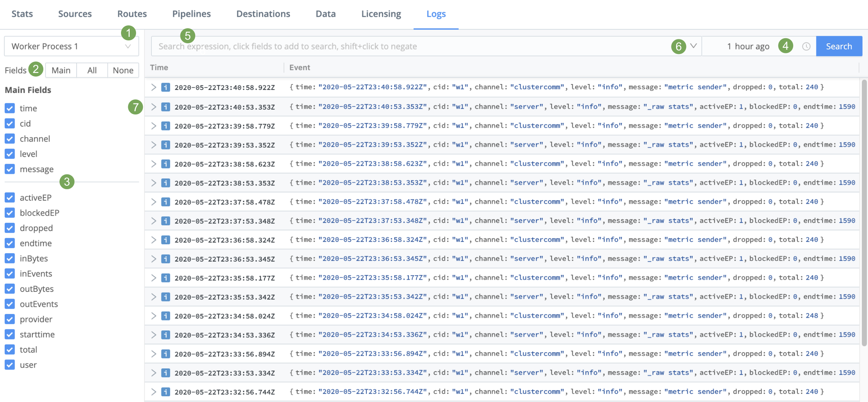
Task: Click the info icon beside the 23:40:53 server event
Action: click(165, 106)
